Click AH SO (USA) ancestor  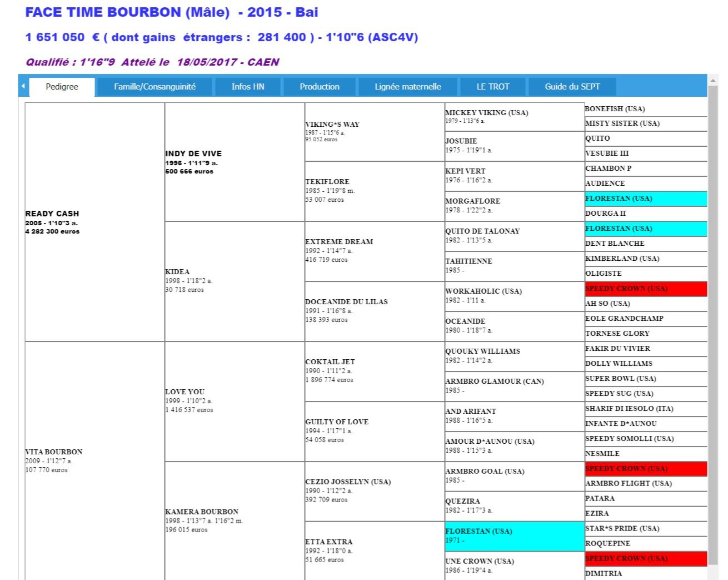tap(608, 303)
